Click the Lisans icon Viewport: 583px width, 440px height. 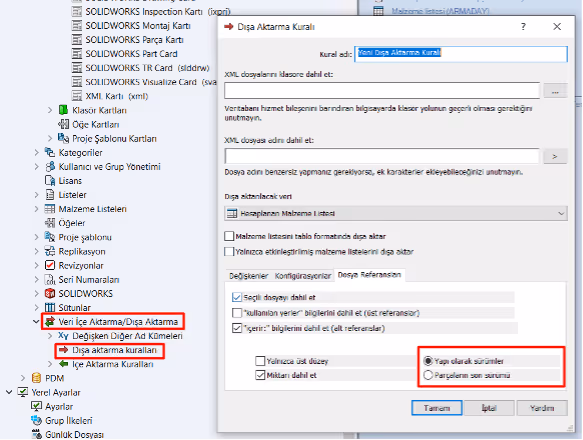click(50, 181)
